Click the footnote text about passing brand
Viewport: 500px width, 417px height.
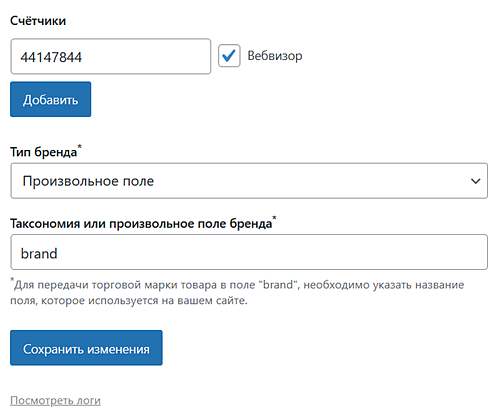237,292
